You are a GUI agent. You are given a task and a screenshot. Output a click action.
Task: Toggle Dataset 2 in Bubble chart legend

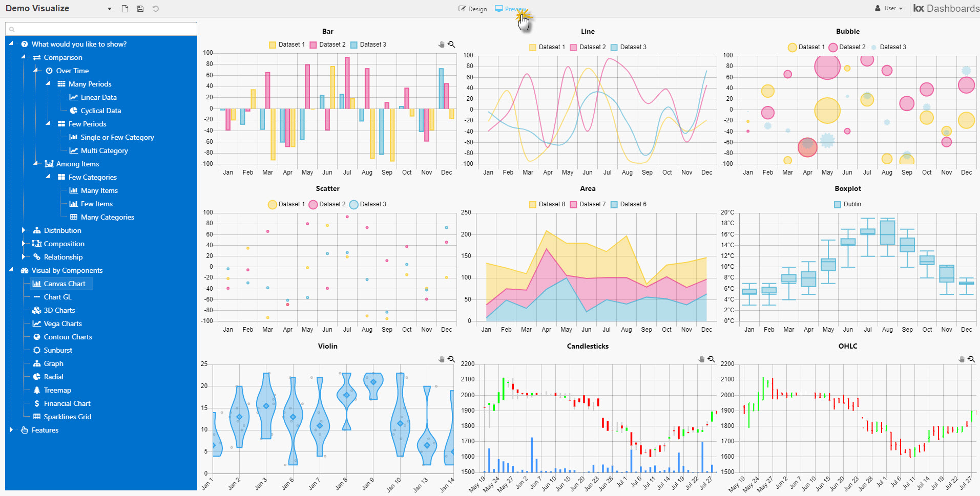(847, 47)
